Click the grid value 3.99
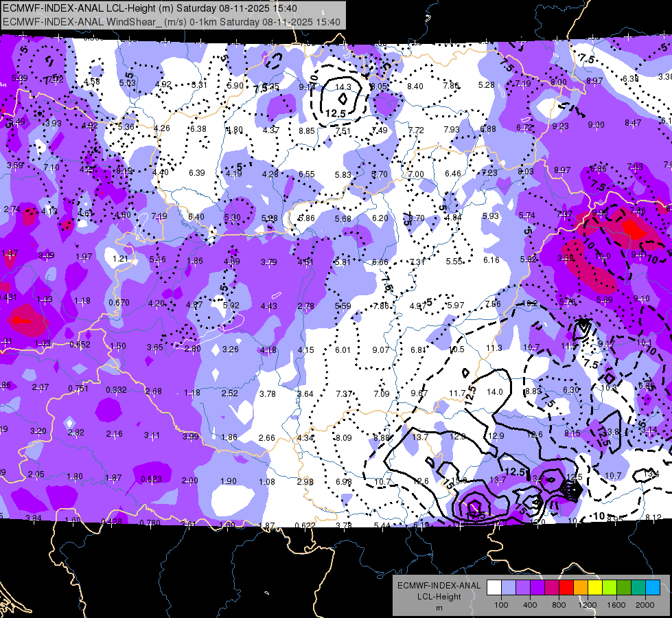 point(191,437)
